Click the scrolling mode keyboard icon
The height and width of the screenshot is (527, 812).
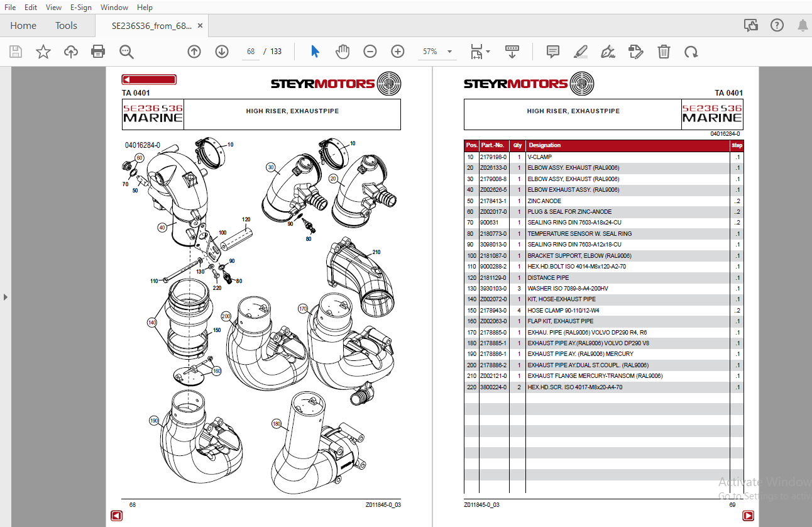click(x=512, y=52)
